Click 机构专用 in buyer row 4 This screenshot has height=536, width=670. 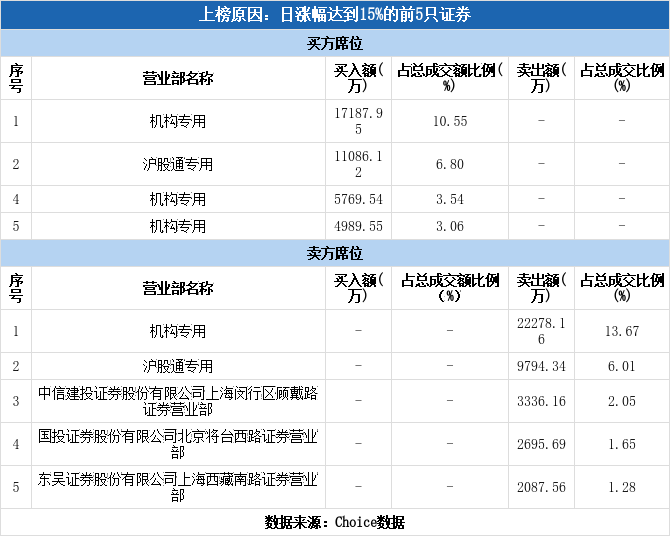point(178,199)
